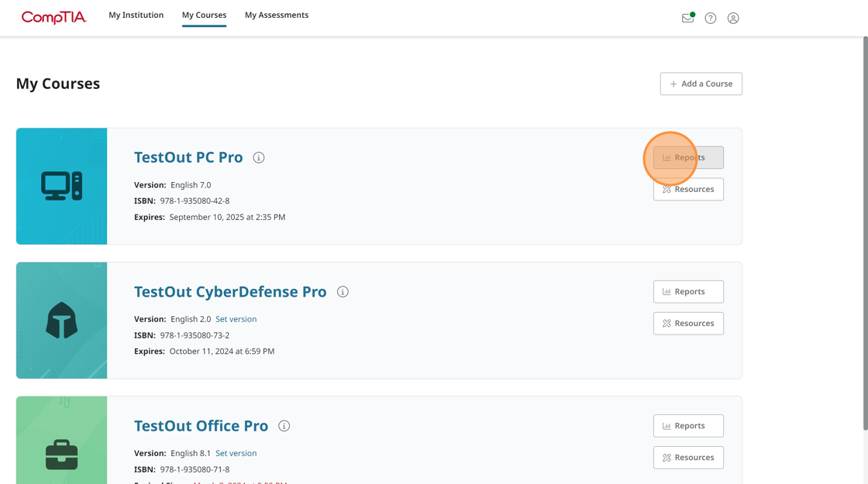Go to the My Institution tab
868x484 pixels.
click(x=136, y=15)
